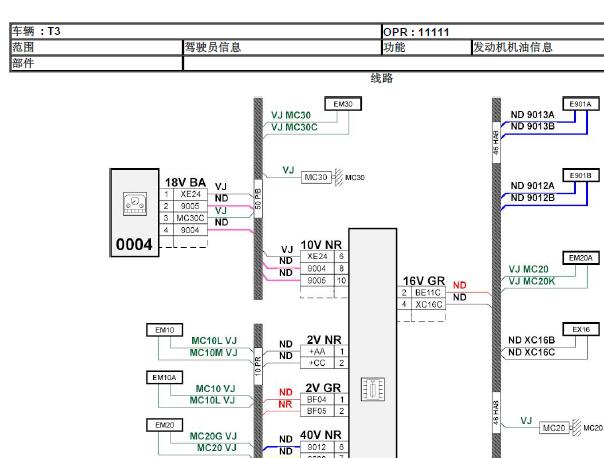Select the 16V GR connector label

tap(424, 281)
